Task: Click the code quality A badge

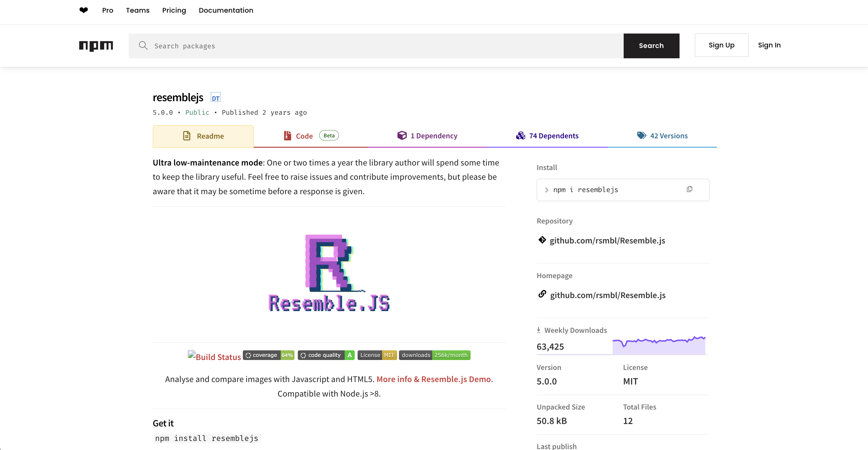Action: [x=326, y=355]
